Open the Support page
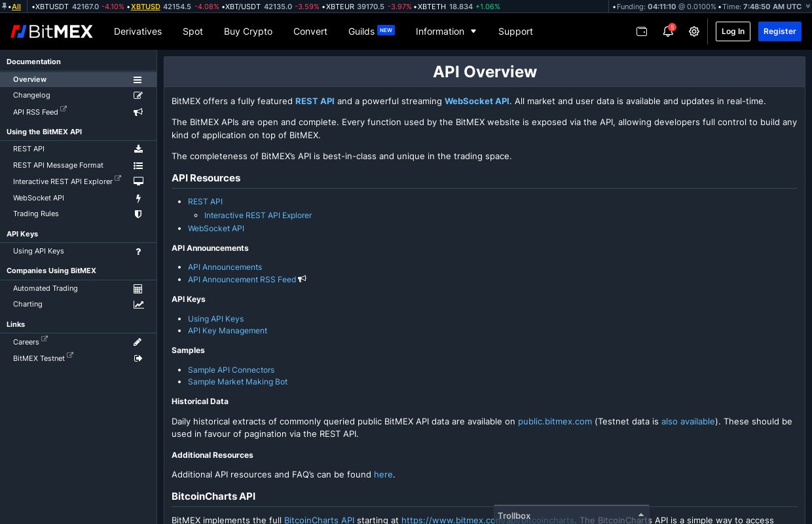This screenshot has height=524, width=812. click(515, 31)
